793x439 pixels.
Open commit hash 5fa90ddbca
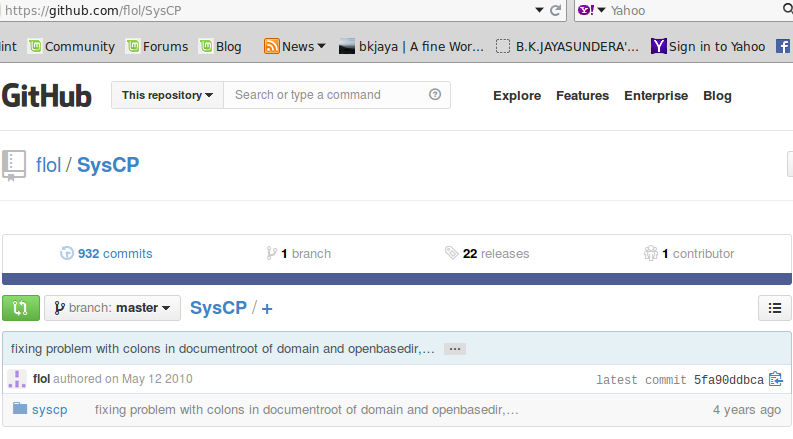729,380
